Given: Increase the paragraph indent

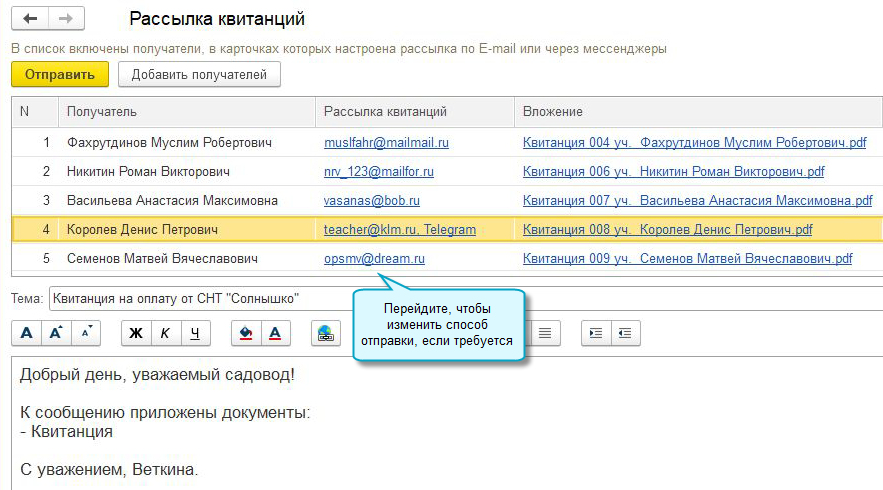Looking at the screenshot, I should pos(596,333).
